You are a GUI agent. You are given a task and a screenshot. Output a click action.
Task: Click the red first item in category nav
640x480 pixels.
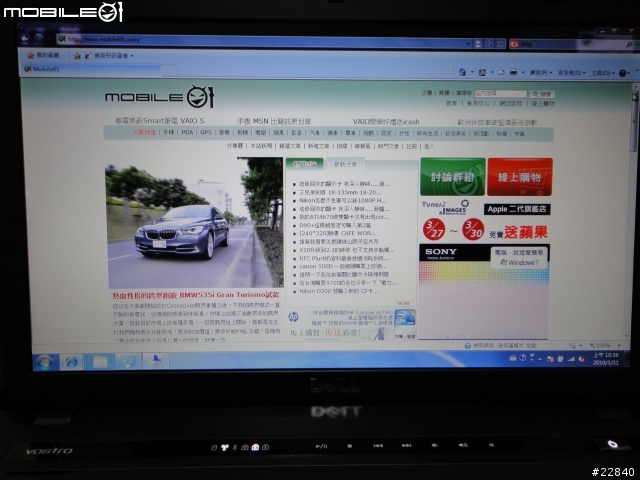coord(145,132)
